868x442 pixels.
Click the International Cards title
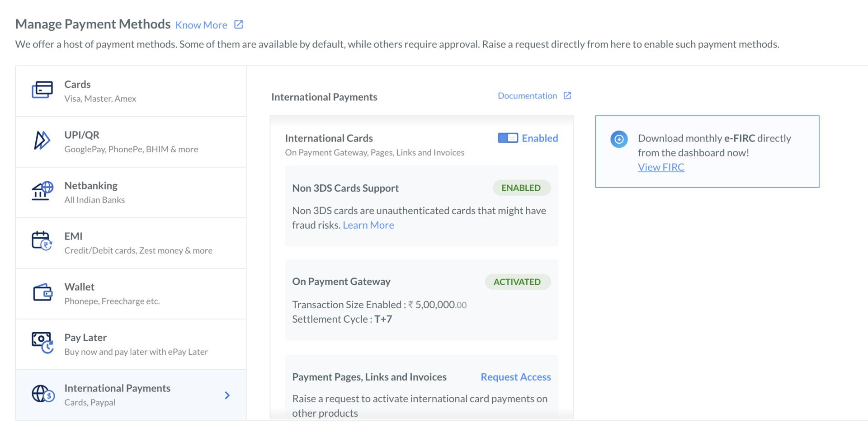pos(329,138)
